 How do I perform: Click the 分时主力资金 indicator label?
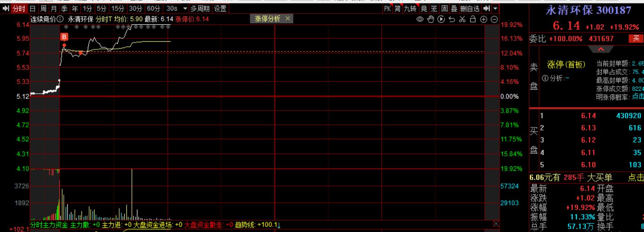pyautogui.click(x=49, y=225)
